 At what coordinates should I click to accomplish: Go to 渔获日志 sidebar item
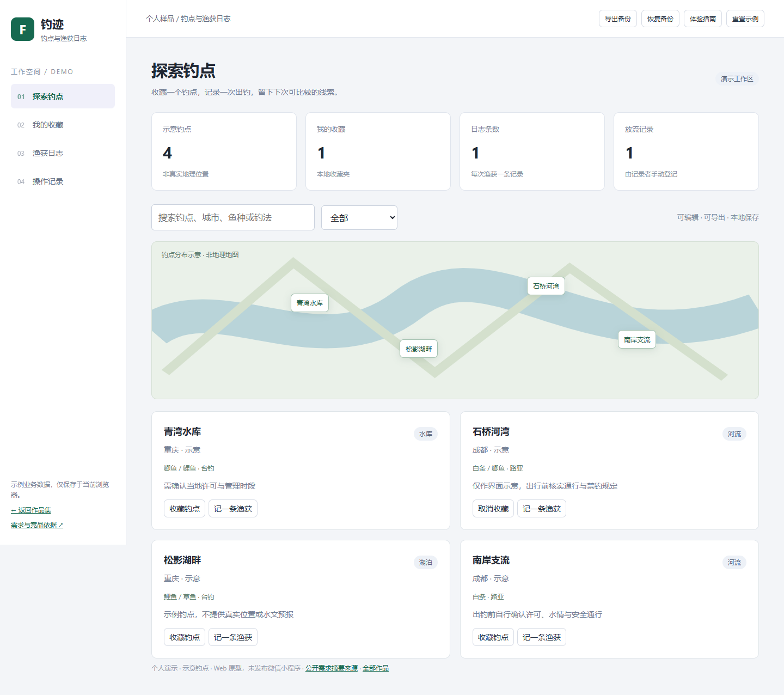tap(63, 153)
